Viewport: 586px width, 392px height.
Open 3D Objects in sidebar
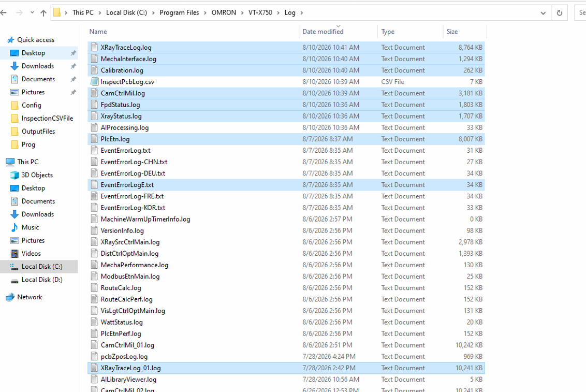(37, 175)
